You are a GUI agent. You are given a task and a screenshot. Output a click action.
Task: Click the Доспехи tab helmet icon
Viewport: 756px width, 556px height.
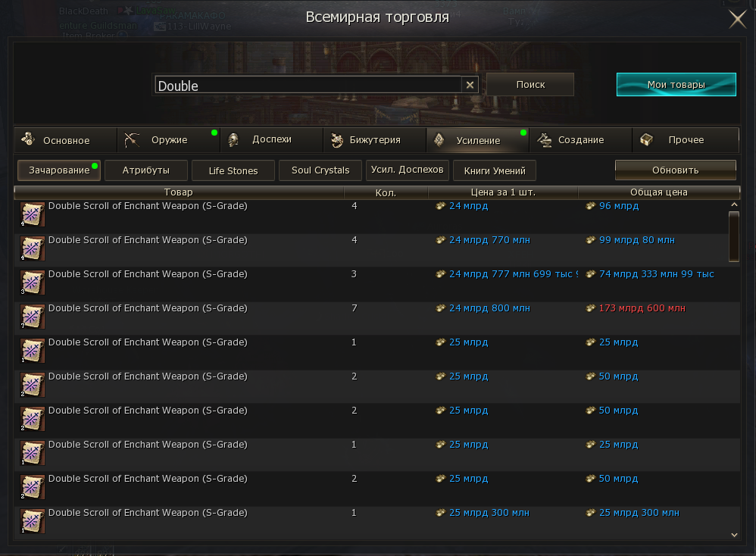pyautogui.click(x=234, y=139)
